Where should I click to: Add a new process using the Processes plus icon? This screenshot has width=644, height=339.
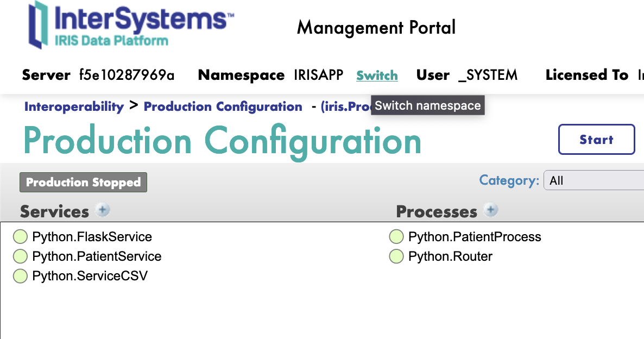pos(490,210)
